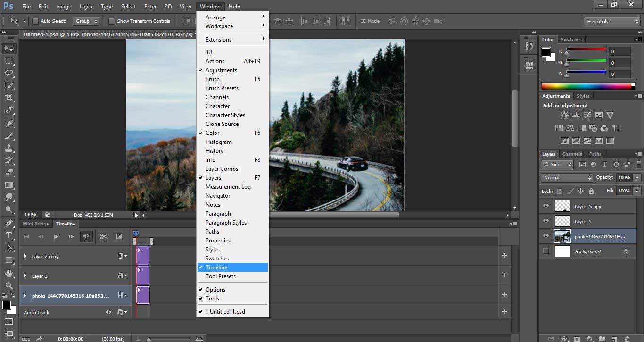
Task: Select the Horizontal Type tool
Action: [9, 235]
